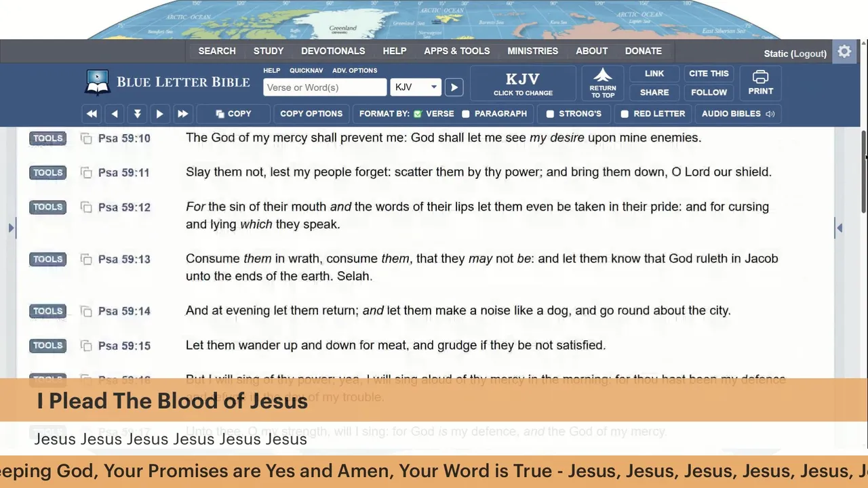Open Audio Bibles speaker button
The height and width of the screenshot is (488, 868).
click(x=738, y=114)
